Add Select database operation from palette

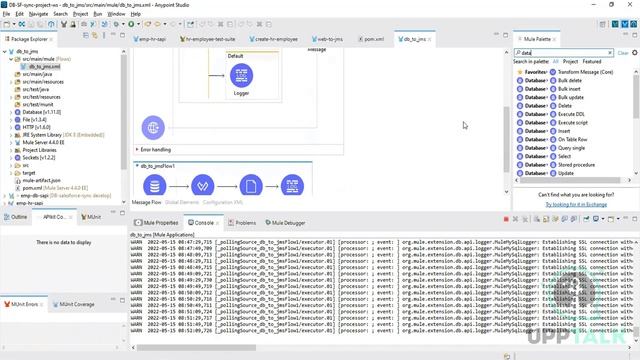click(564, 156)
